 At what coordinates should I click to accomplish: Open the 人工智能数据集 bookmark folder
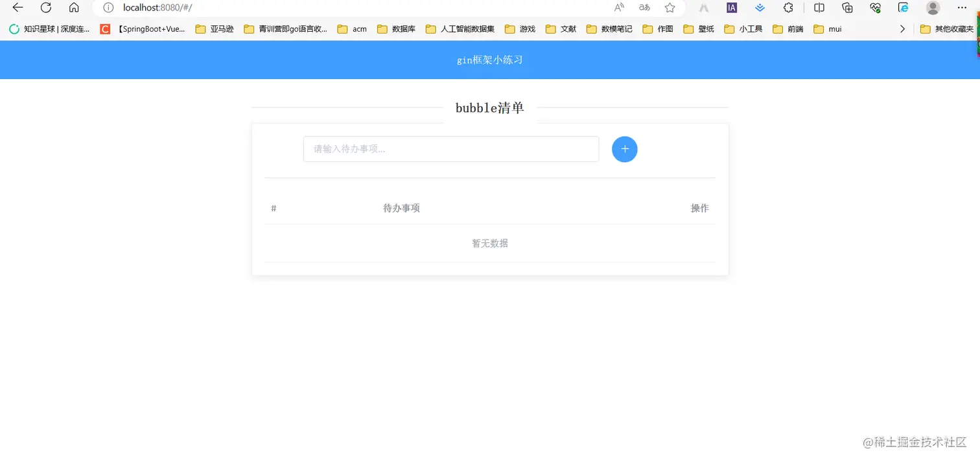[460, 29]
